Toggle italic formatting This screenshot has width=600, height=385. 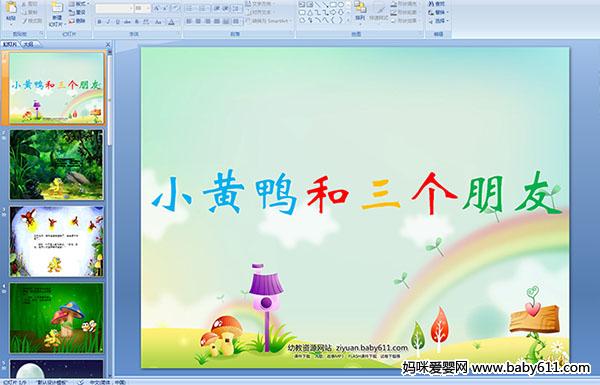coord(108,22)
